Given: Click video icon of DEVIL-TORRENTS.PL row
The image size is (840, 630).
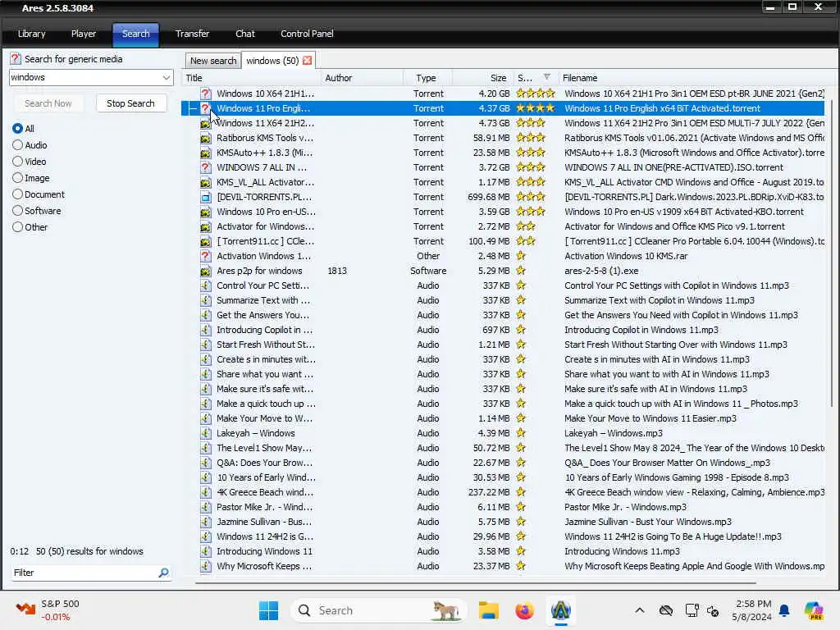Looking at the screenshot, I should click(x=205, y=197).
